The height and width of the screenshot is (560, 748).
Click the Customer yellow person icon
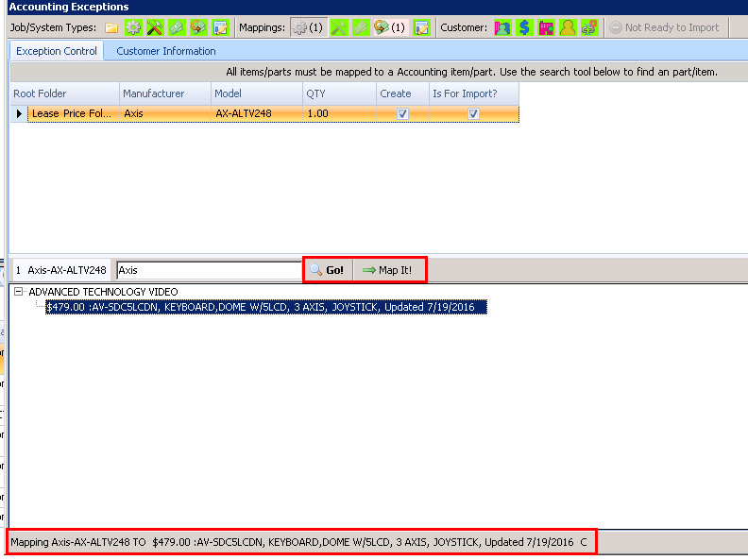point(568,27)
